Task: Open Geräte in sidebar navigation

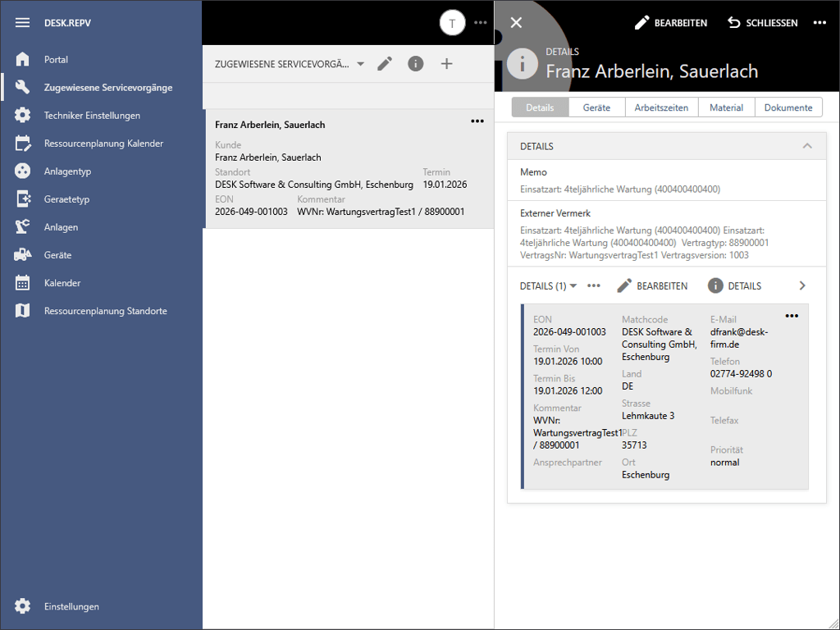Action: click(x=57, y=255)
